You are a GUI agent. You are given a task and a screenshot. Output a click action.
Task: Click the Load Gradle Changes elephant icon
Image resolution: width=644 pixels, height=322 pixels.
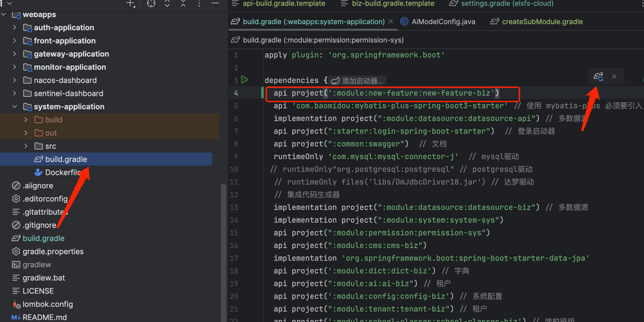(598, 76)
